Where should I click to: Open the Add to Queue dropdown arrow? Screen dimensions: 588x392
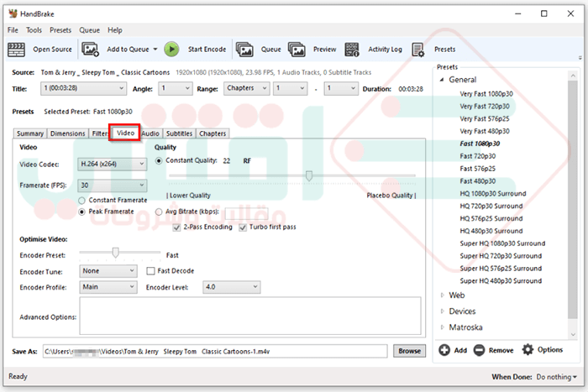pos(155,50)
